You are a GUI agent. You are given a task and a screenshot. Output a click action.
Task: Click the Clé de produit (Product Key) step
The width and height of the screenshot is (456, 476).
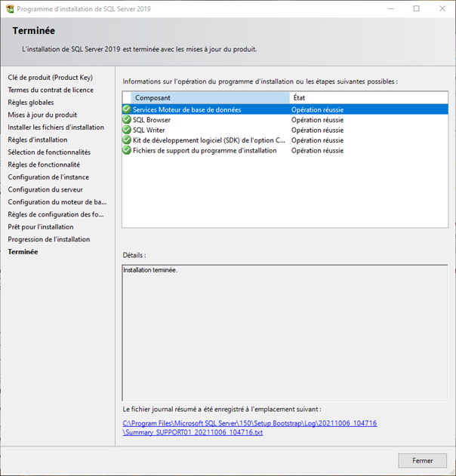[50, 78]
